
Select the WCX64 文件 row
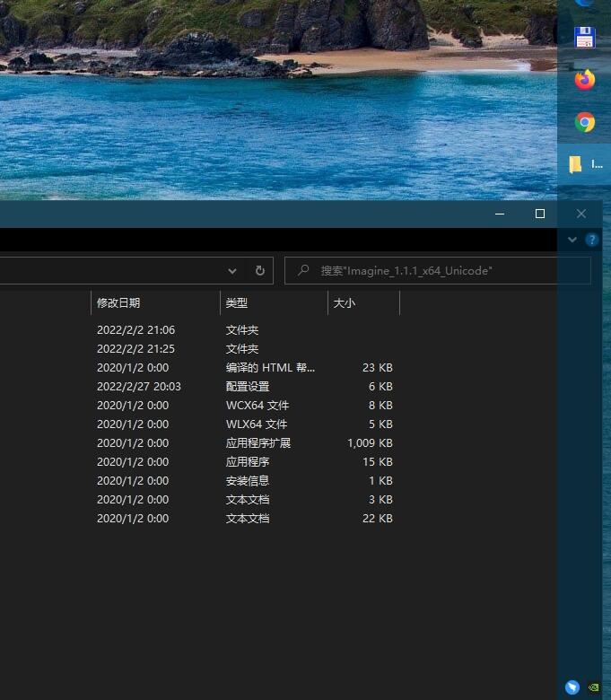click(257, 405)
